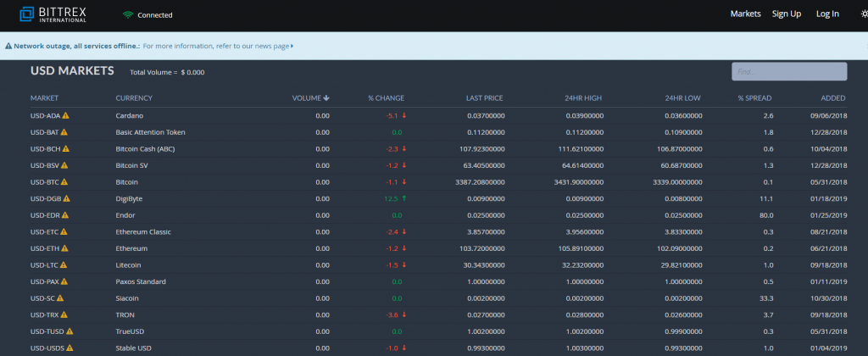Click the warning icon beside USD-ETH

tap(64, 248)
